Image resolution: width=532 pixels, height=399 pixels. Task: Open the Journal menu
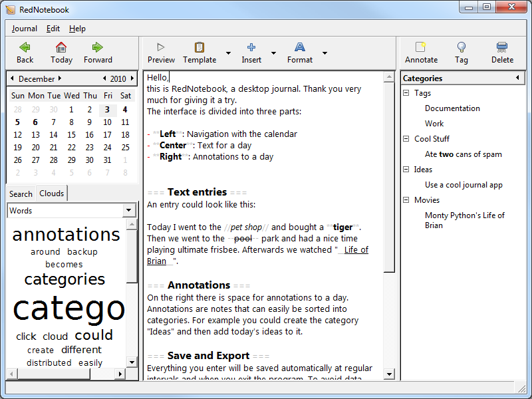pos(24,29)
